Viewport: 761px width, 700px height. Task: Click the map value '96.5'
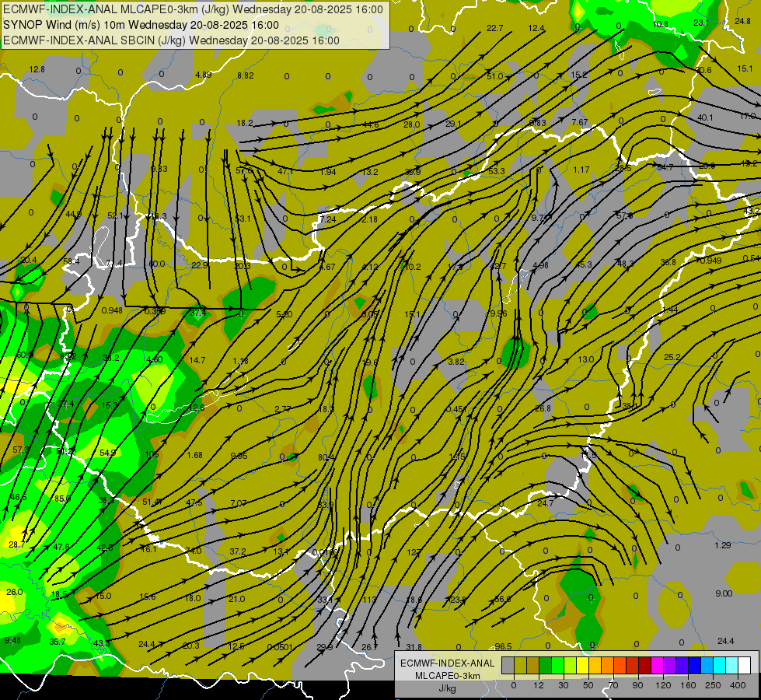tap(503, 646)
